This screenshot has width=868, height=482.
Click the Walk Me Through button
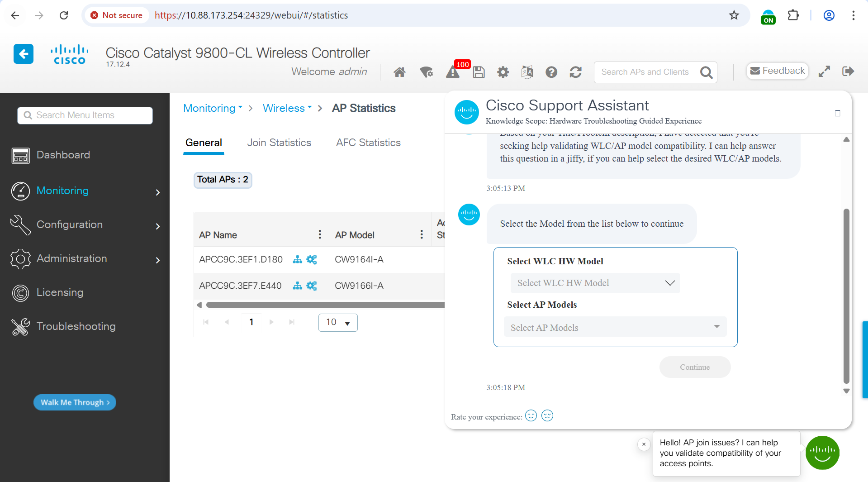(75, 402)
